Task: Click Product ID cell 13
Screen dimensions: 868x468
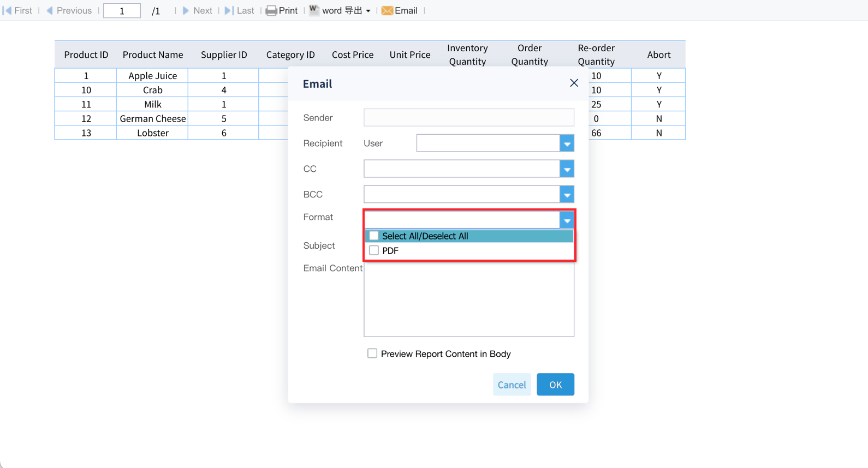Action: (86, 133)
